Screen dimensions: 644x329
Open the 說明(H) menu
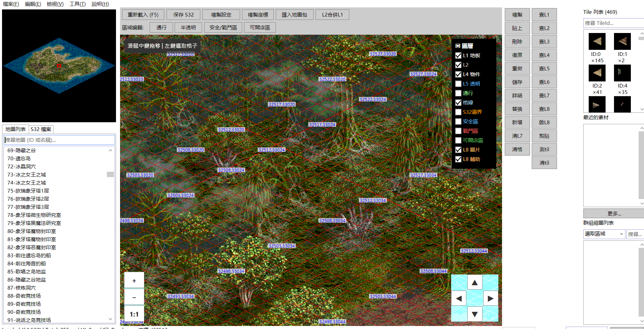(100, 4)
